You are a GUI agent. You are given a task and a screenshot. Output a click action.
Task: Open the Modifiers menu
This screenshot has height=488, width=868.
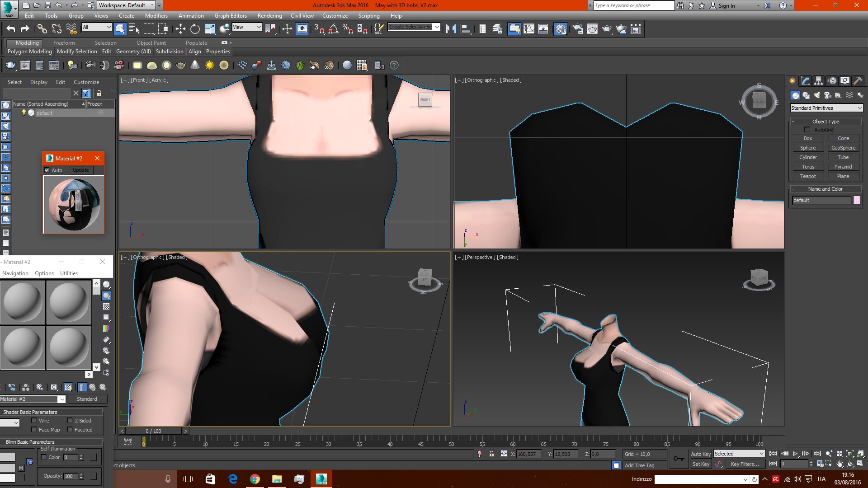(156, 16)
